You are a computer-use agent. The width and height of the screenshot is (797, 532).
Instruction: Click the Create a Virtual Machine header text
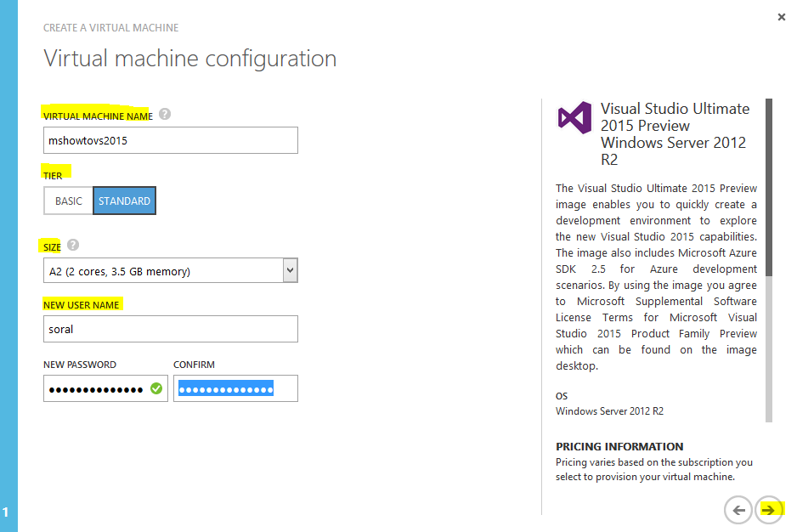[111, 28]
